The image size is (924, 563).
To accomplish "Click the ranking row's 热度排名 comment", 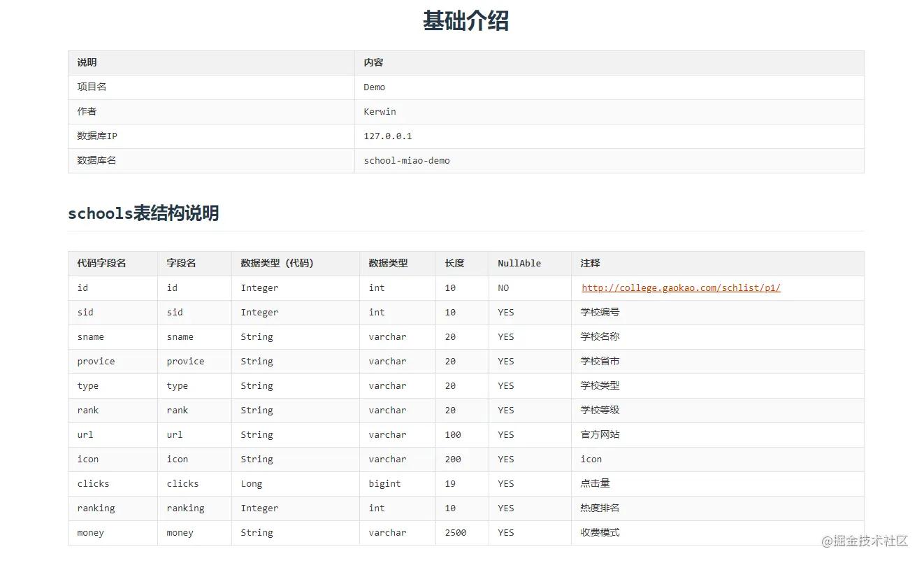I will click(x=600, y=508).
